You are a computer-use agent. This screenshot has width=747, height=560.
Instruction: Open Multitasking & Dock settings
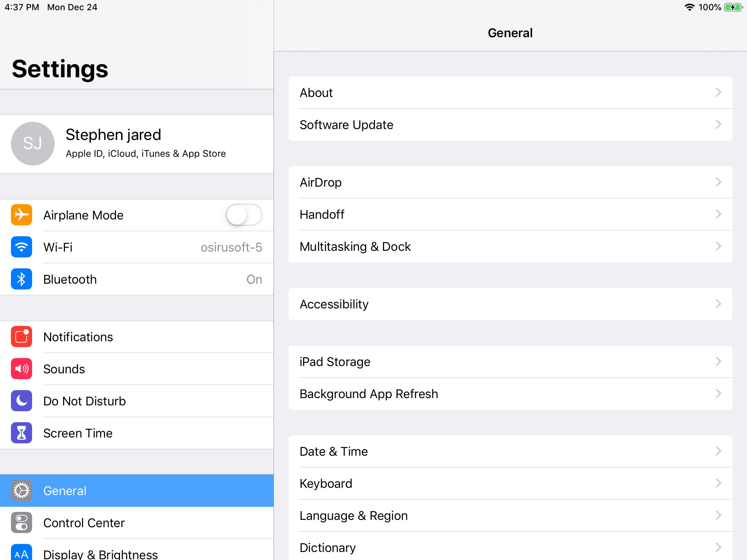click(x=510, y=246)
